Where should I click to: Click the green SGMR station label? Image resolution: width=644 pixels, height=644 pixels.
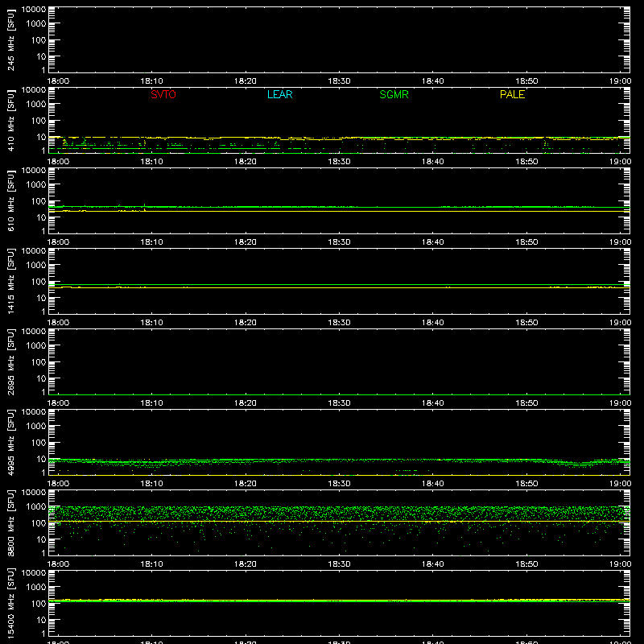[x=394, y=94]
